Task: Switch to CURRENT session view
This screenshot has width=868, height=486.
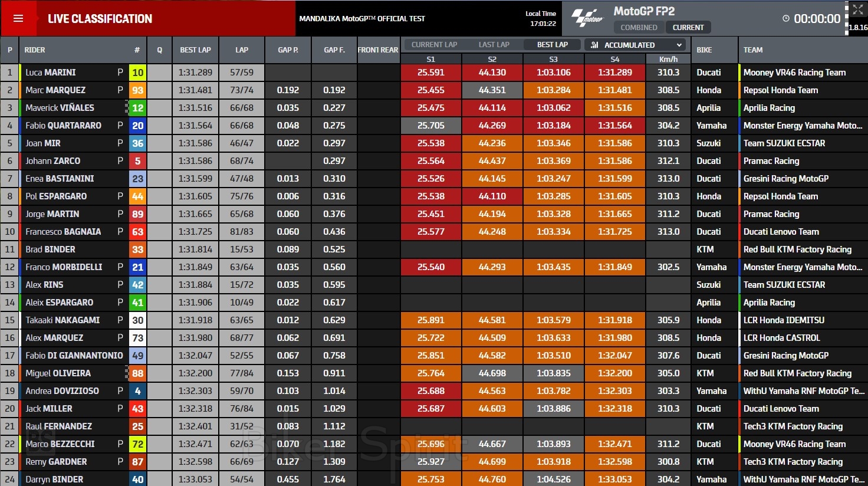Action: pyautogui.click(x=688, y=27)
